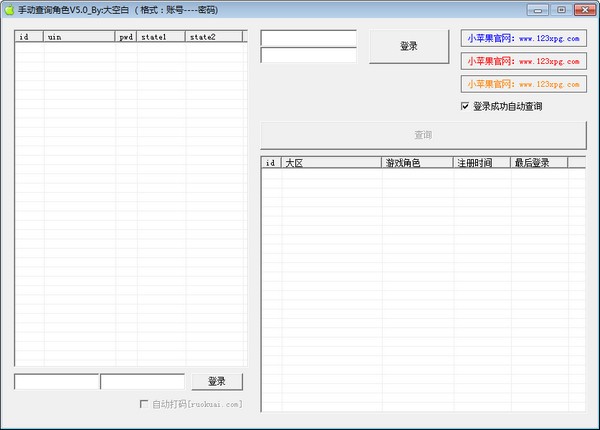The height and width of the screenshot is (430, 600).
Task: Click the large 登录 button at top right
Action: pyautogui.click(x=409, y=47)
